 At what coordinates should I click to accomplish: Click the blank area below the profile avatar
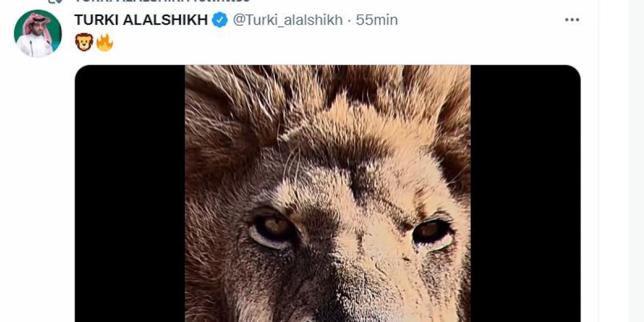tap(38, 188)
